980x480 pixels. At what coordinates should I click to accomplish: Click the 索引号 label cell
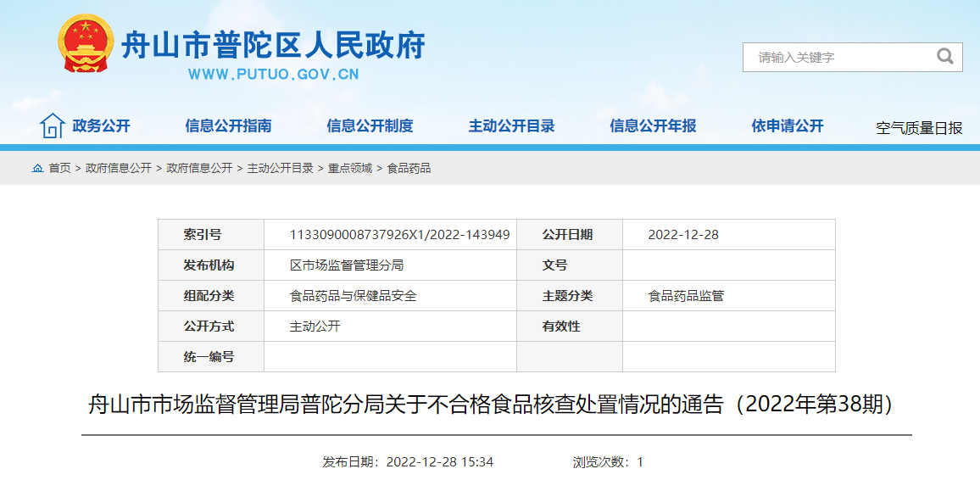tap(211, 235)
